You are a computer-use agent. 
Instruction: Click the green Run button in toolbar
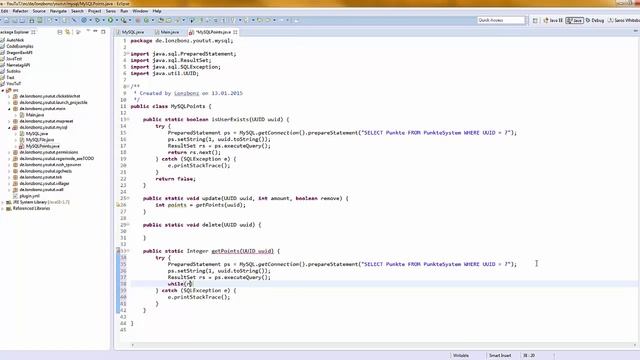tap(110, 20)
